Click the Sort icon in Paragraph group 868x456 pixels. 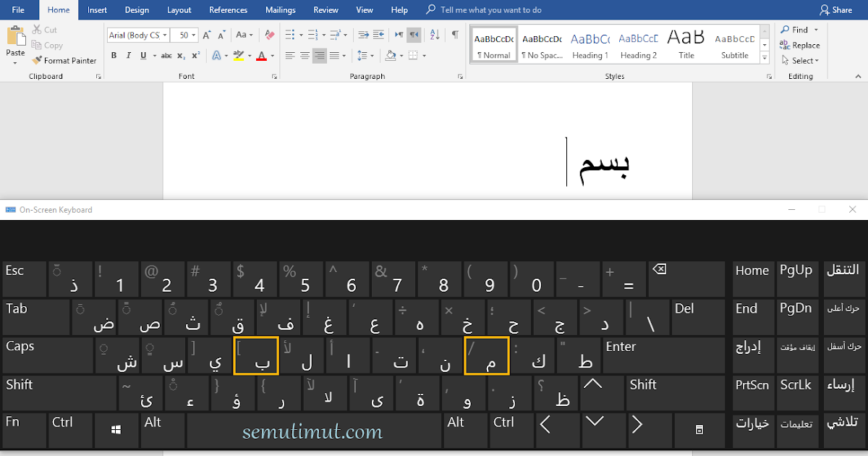coord(434,34)
